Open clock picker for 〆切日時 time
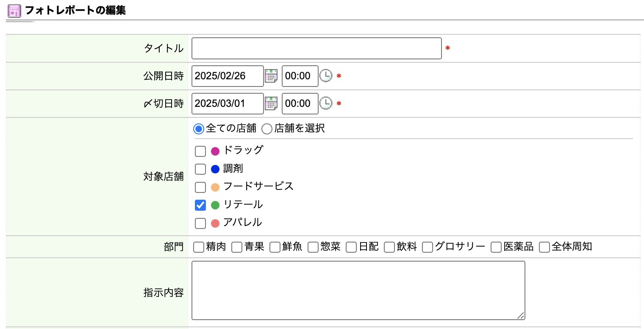Screen dimensions: 644x329 pyautogui.click(x=325, y=103)
